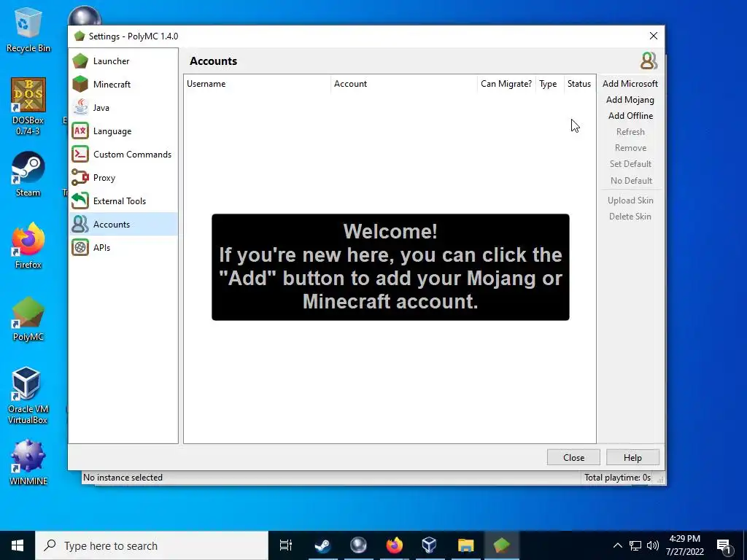Click the Proxy settings icon
Screen dimensions: 747x560
coord(80,178)
